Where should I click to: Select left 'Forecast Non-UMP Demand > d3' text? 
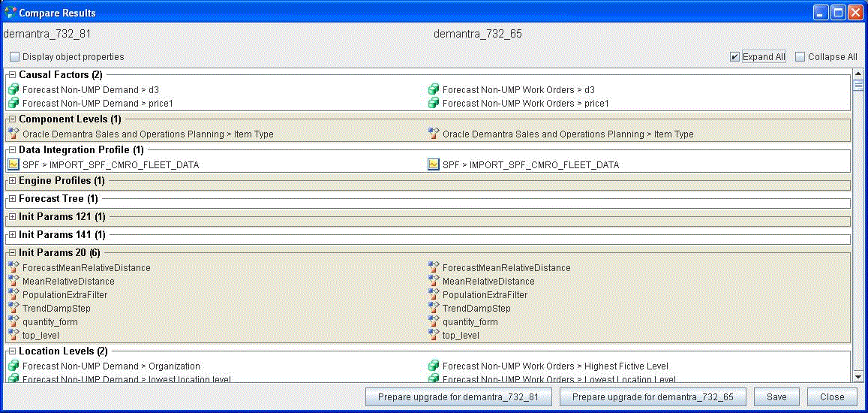pos(91,89)
